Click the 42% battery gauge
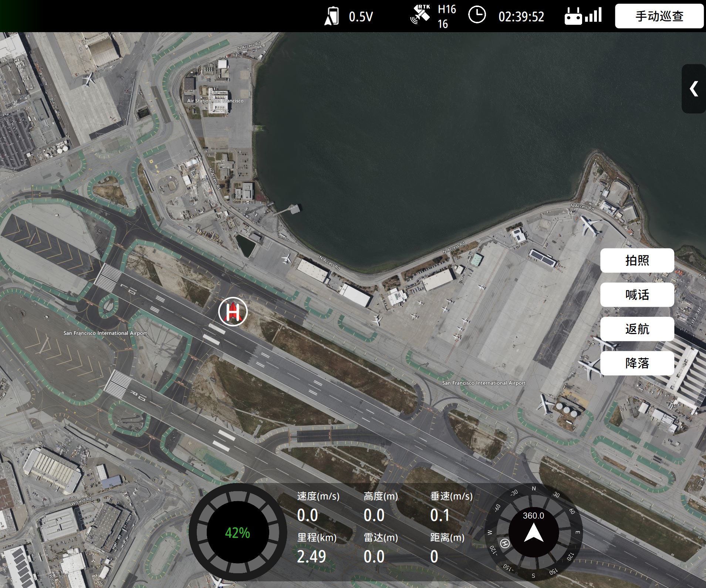This screenshot has width=706, height=588. [237, 533]
